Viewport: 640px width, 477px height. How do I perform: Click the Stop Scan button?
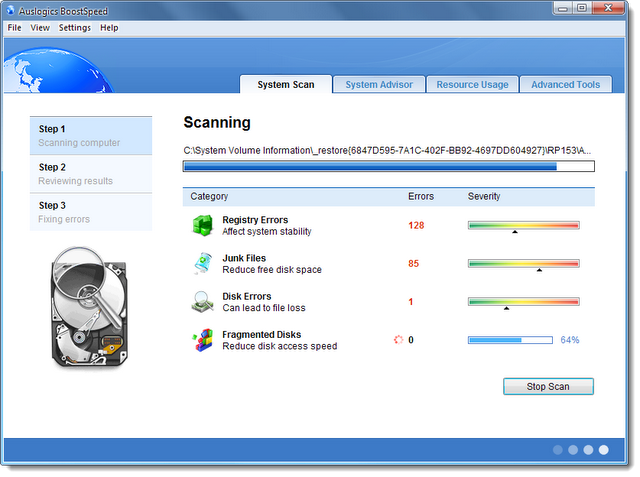[548, 386]
